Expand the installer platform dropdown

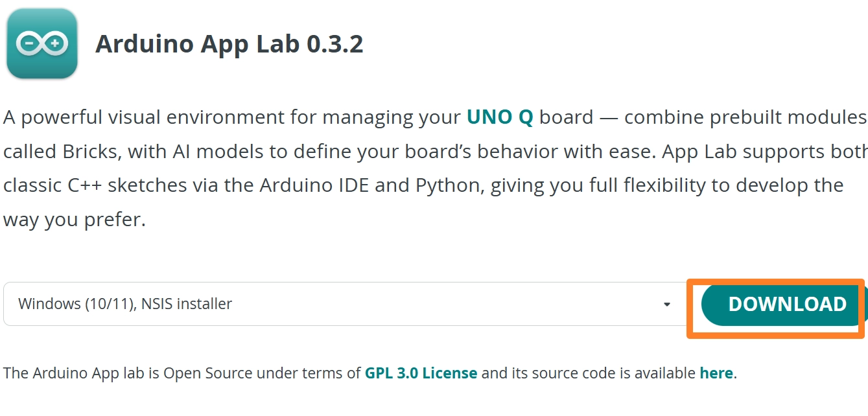pos(344,304)
